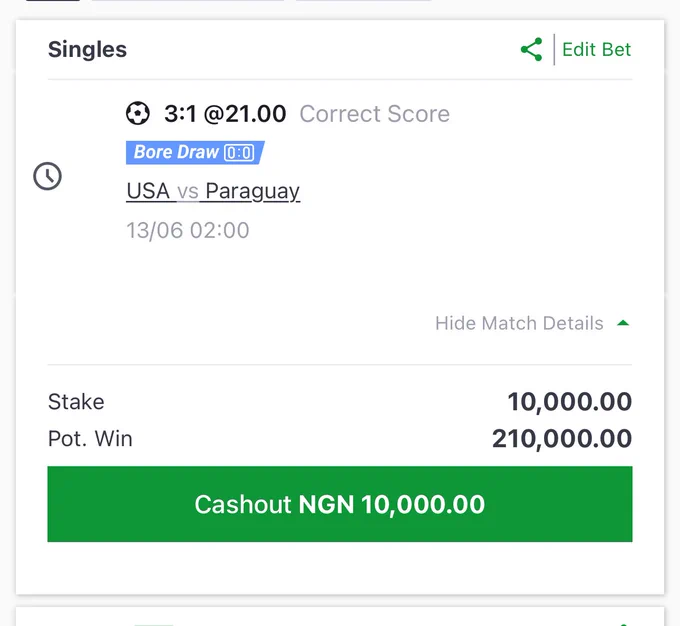Image resolution: width=680 pixels, height=626 pixels.
Task: Select the 3:1 @21.00 selection
Action: [x=225, y=114]
